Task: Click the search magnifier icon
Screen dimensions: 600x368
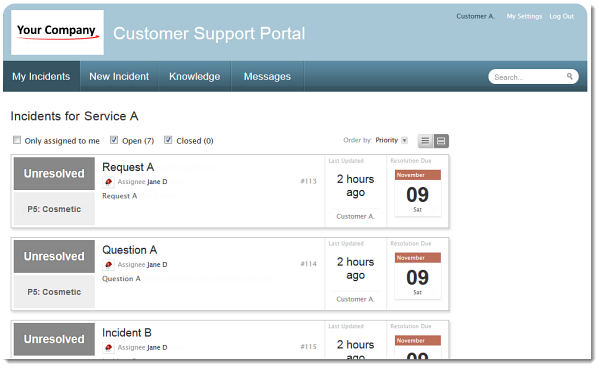Action: point(569,77)
